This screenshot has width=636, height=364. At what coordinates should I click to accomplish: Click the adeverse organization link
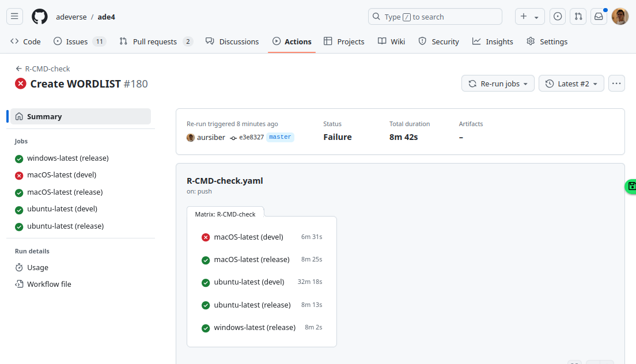(71, 17)
